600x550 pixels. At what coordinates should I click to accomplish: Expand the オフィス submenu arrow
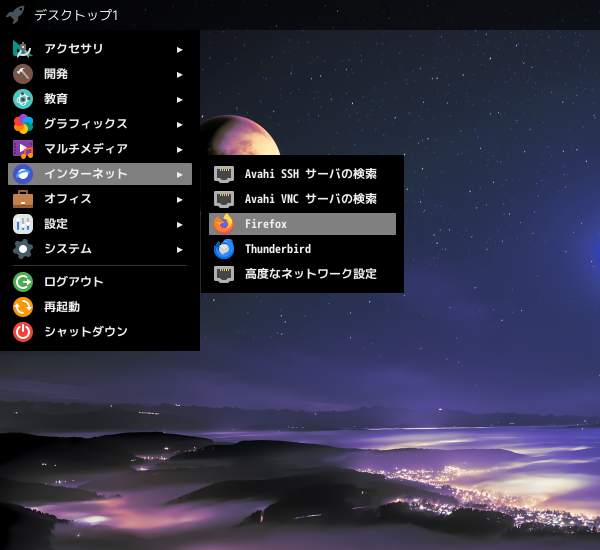[x=179, y=200]
